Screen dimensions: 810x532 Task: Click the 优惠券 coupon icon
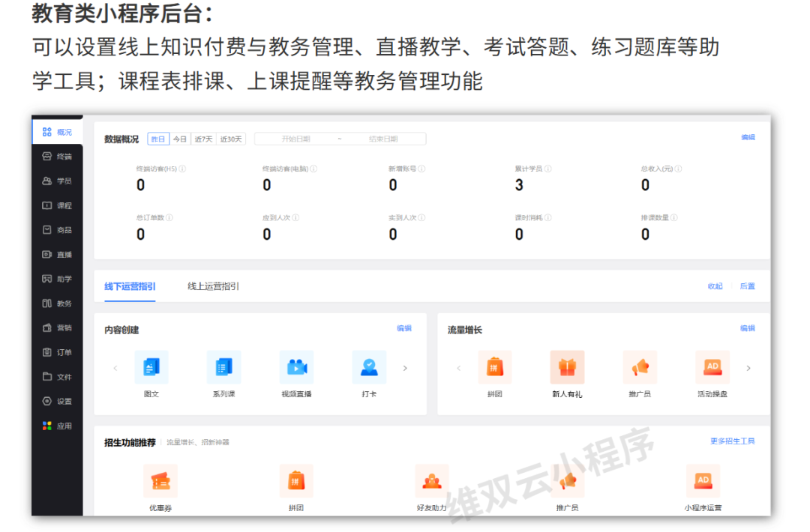click(160, 481)
